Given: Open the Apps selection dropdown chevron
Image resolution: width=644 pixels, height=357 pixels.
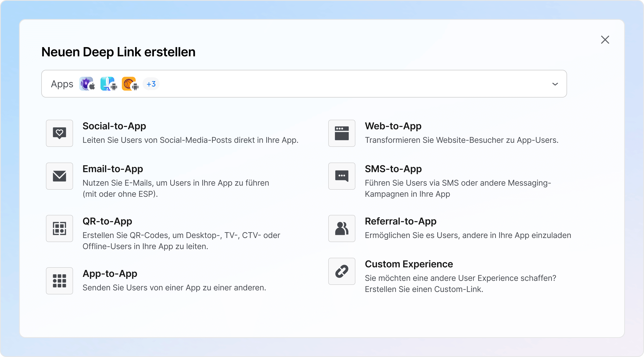Looking at the screenshot, I should click(x=555, y=84).
